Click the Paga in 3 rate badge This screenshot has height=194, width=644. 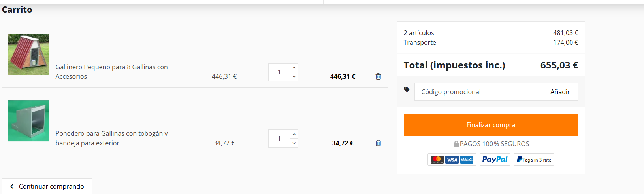click(534, 160)
